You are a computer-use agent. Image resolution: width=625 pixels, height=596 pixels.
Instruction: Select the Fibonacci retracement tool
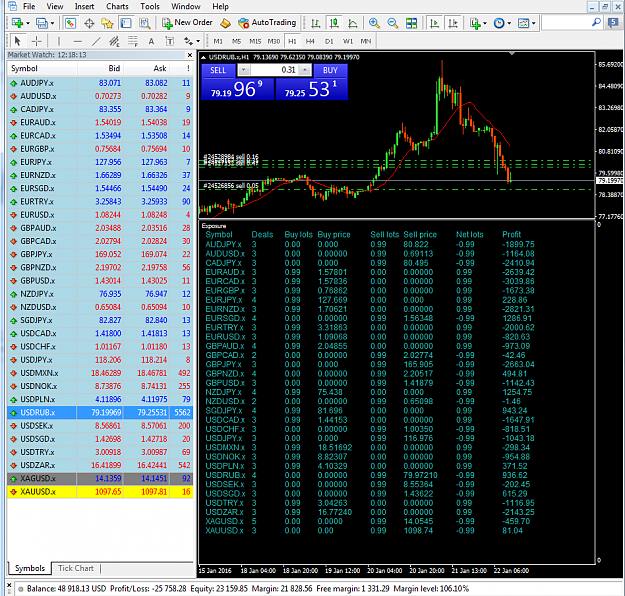pos(133,41)
